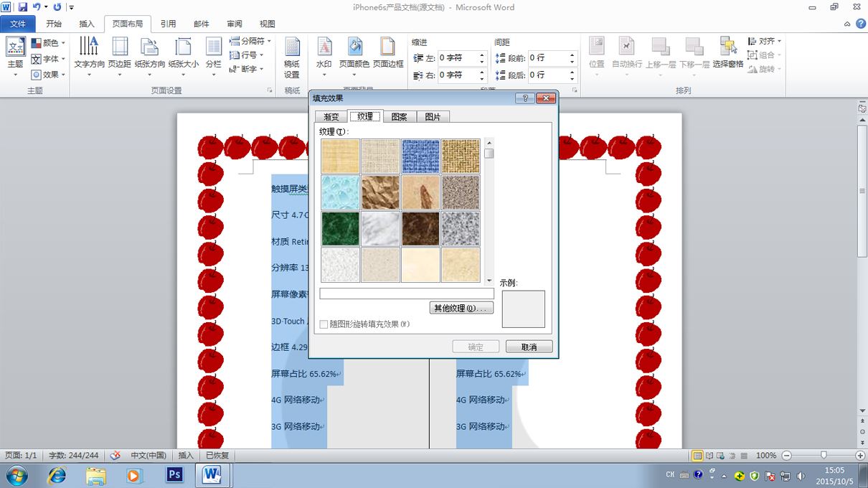Zoom out with the minus button
868x488 pixels.
tap(786, 456)
